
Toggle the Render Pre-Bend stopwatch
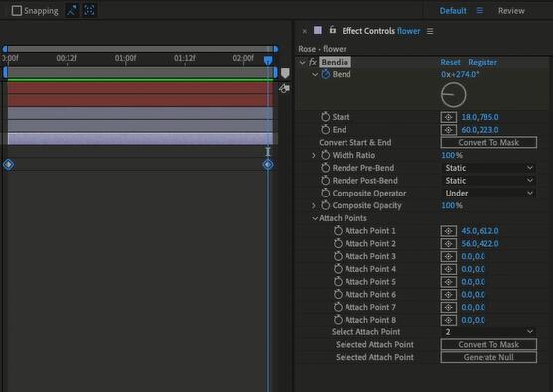click(326, 168)
